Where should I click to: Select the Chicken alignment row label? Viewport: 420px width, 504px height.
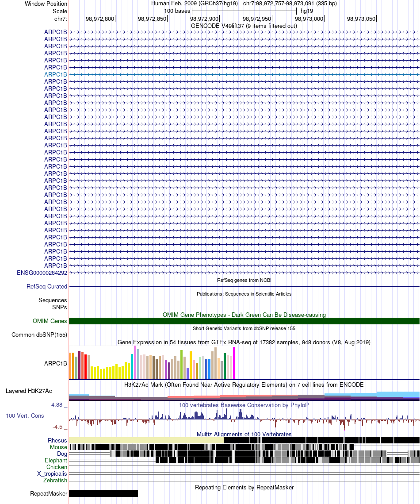click(x=57, y=467)
